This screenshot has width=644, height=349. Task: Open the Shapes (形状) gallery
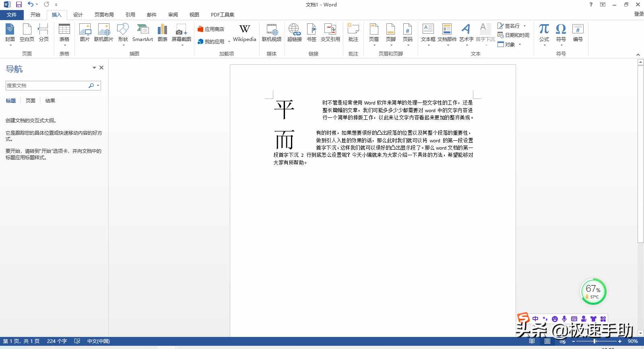(123, 34)
